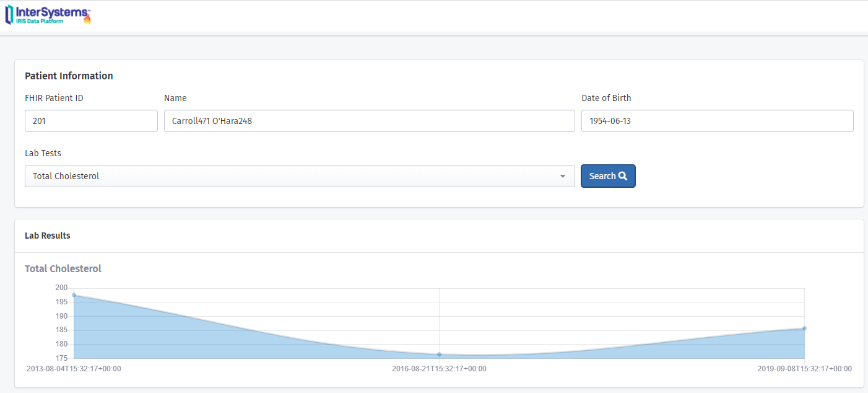Click the Total Cholesterol chart title
This screenshot has width=868, height=393.
coord(63,268)
